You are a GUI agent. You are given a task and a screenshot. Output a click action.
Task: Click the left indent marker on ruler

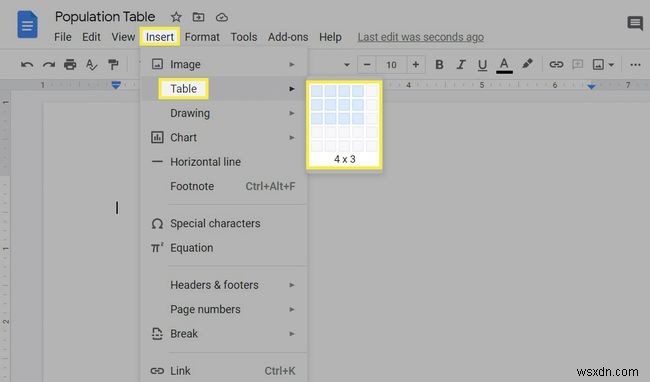click(x=116, y=85)
